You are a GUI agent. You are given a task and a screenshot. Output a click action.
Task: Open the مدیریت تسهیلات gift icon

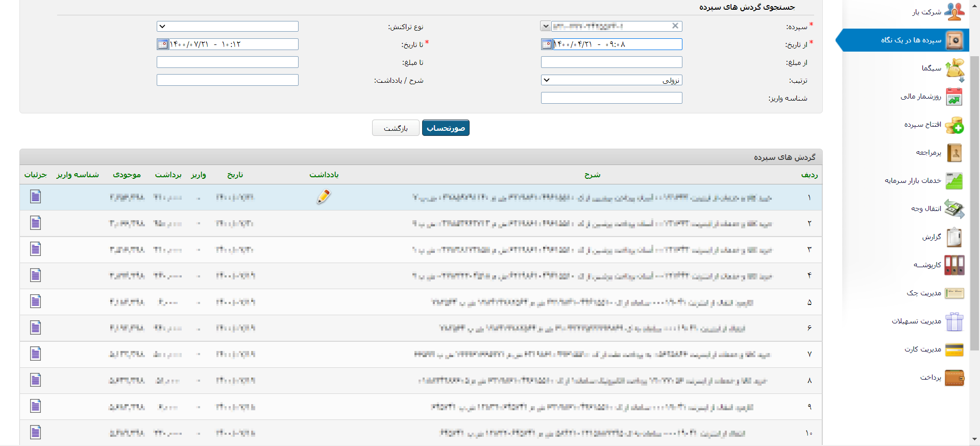tap(954, 321)
